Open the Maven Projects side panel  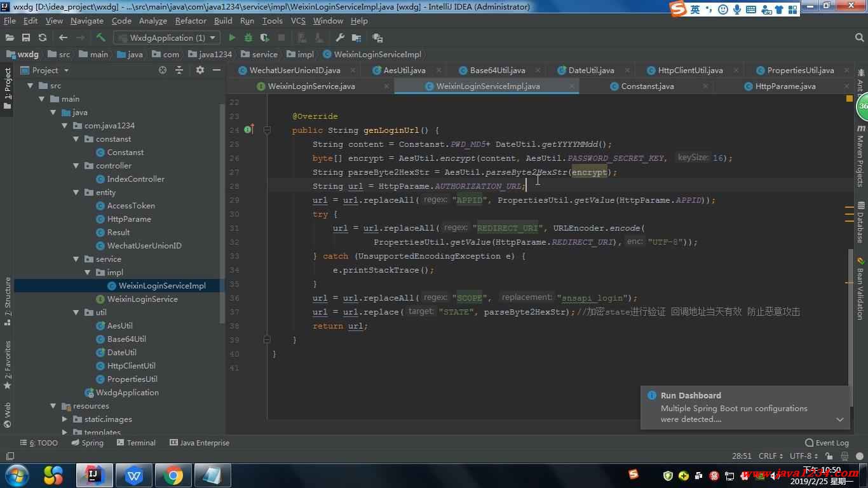click(860, 156)
